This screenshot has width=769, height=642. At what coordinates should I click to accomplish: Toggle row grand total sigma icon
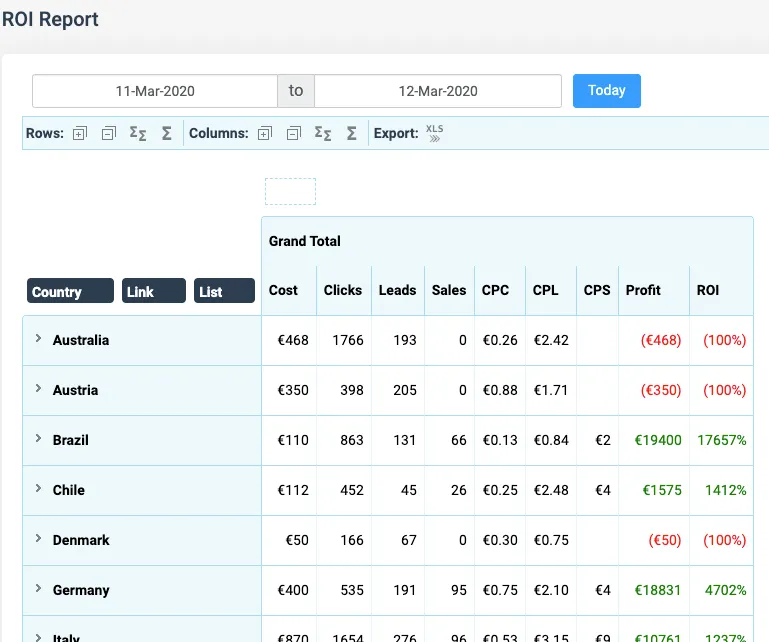167,133
